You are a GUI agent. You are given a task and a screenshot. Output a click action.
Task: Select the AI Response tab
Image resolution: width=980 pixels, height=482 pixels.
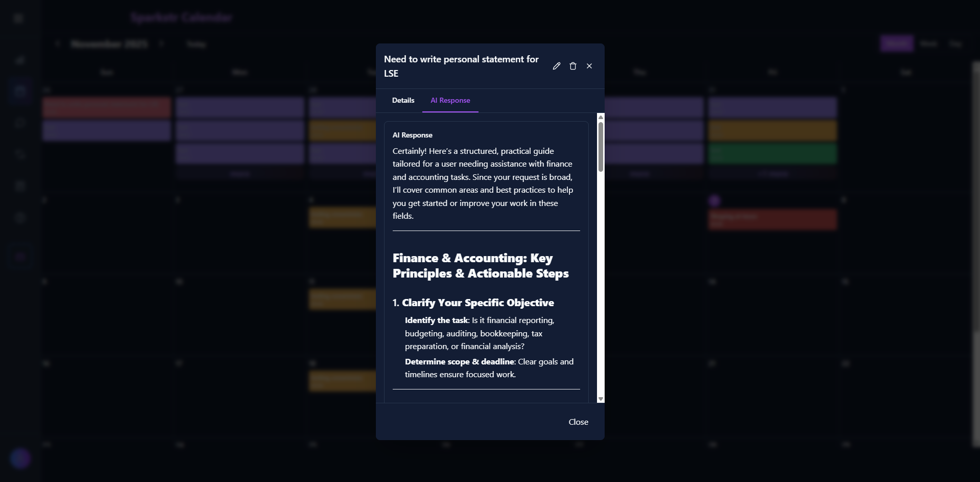(x=450, y=100)
